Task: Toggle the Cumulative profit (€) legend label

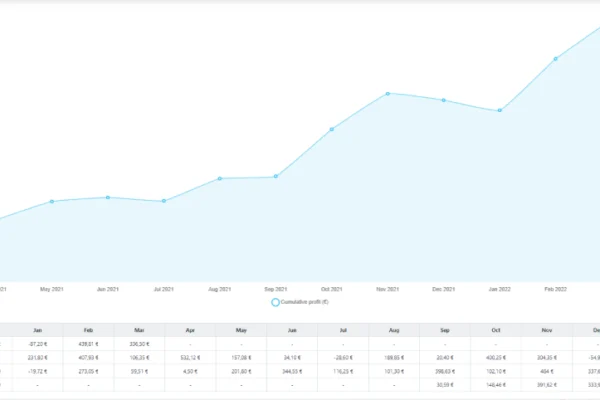Action: pyautogui.click(x=306, y=301)
